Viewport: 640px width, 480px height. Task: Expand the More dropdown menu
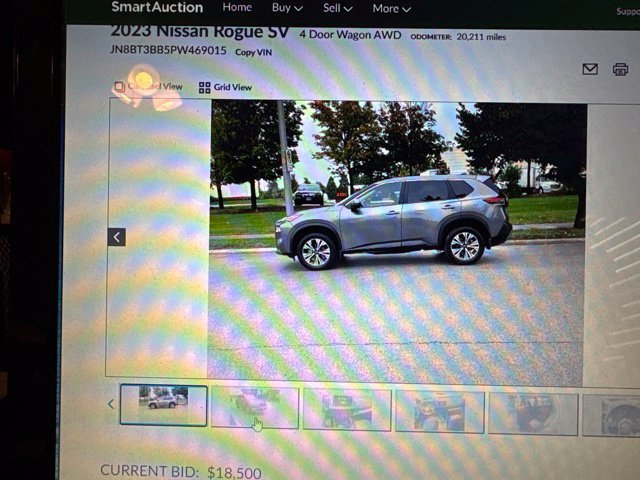coord(391,9)
